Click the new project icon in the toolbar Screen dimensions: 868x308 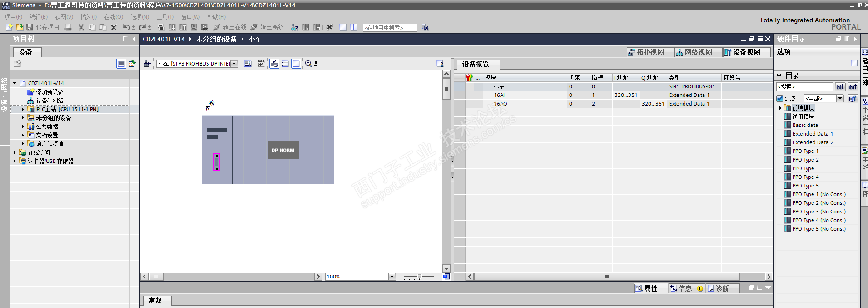click(9, 27)
